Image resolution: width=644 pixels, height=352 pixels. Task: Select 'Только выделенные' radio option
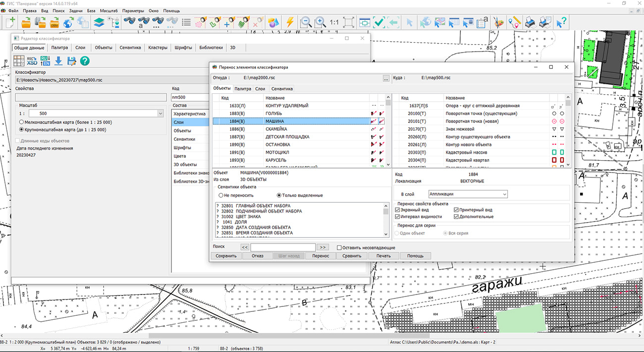tap(279, 195)
